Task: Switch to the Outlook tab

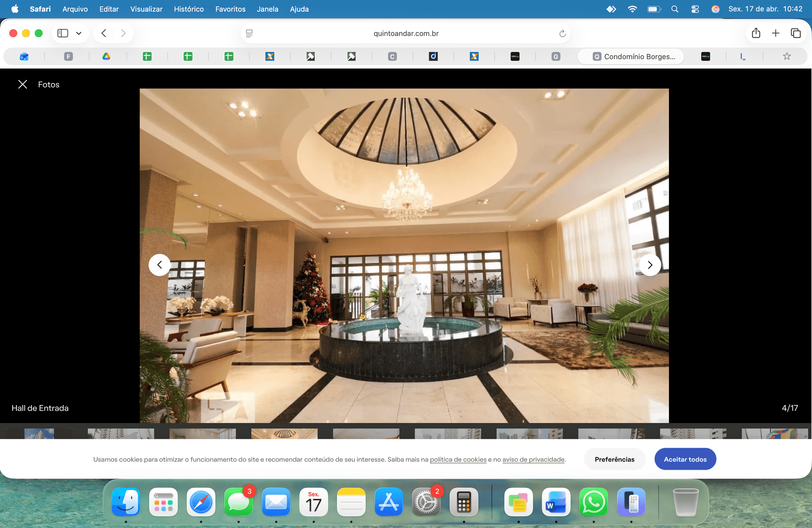Action: tap(24, 56)
